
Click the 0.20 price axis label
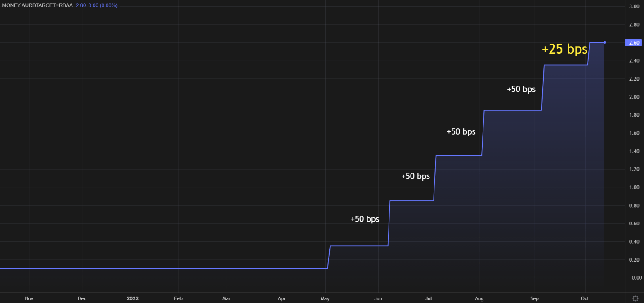point(634,260)
